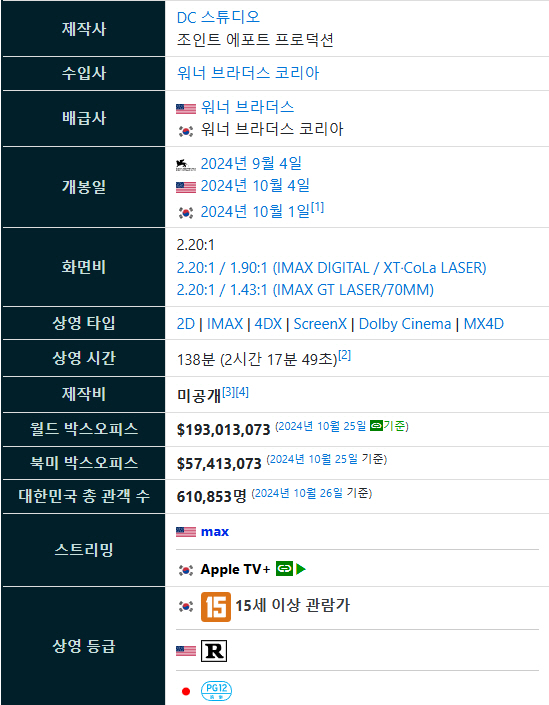This screenshot has width=549, height=705.
Task: Click US flag beside 2024년 10월 4일
Action: coord(186,187)
